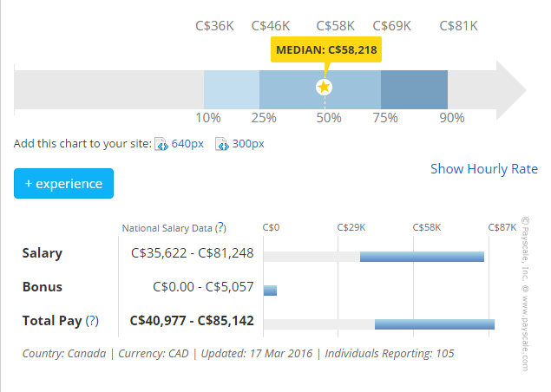Open the Total Pay question mark help

click(x=92, y=321)
